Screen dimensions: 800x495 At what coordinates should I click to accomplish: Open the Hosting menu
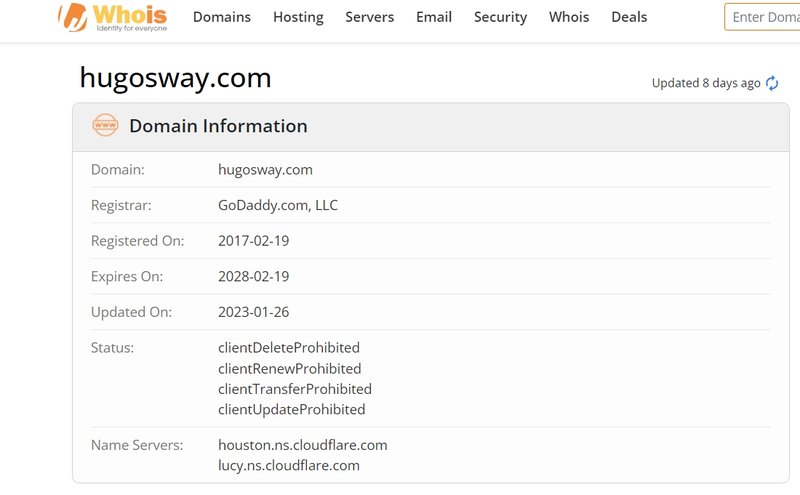pos(298,17)
